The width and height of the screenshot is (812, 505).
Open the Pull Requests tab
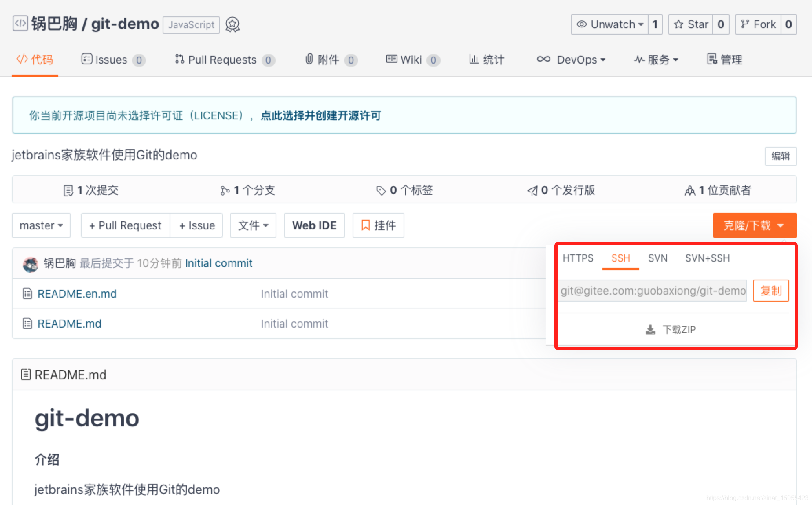pyautogui.click(x=225, y=60)
